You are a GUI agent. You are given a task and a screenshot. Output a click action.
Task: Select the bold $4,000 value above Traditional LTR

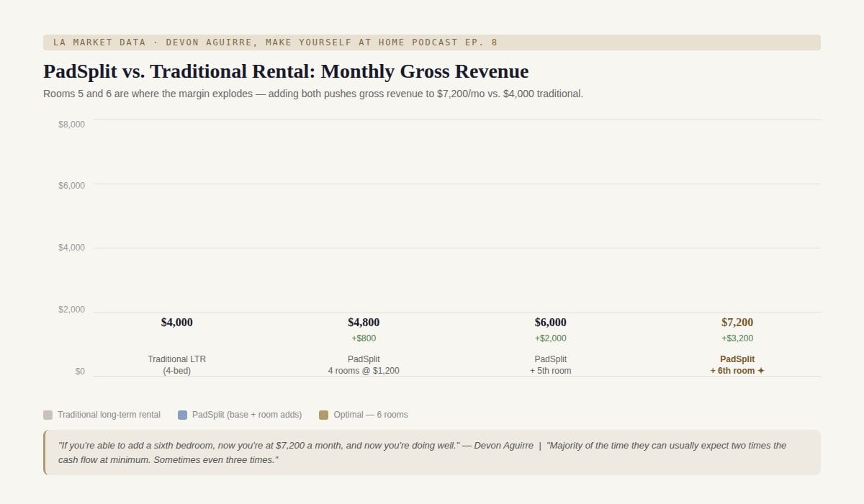[x=176, y=323]
